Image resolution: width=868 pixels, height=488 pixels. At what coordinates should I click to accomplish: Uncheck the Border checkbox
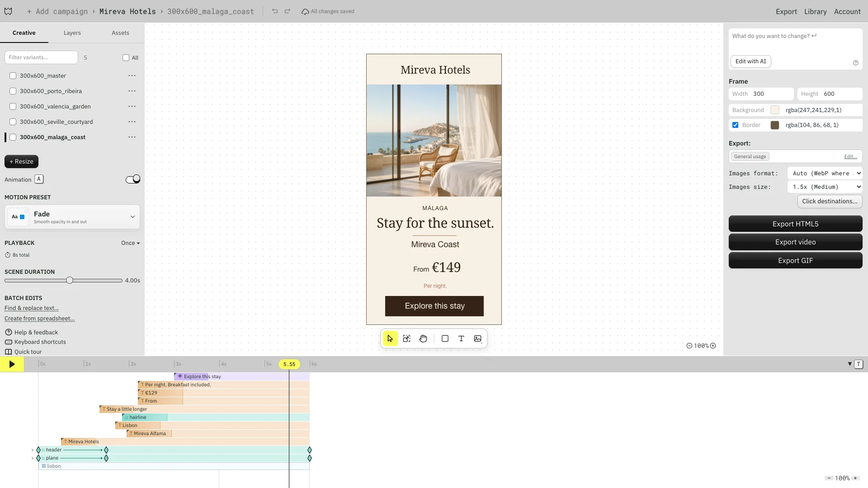(x=736, y=125)
